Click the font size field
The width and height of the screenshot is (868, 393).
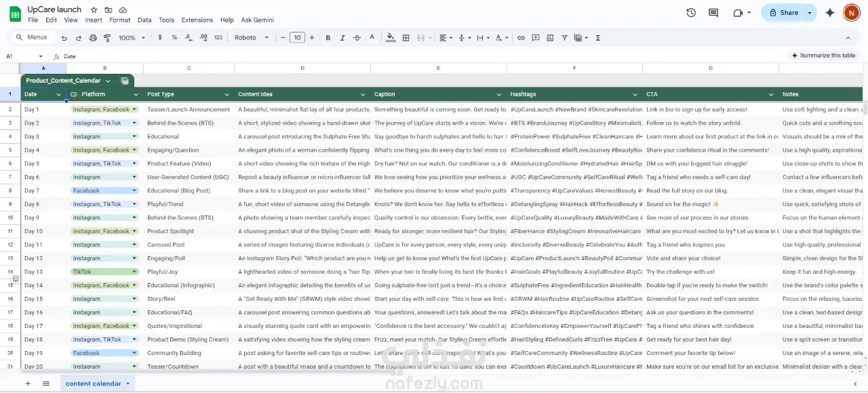tap(297, 38)
